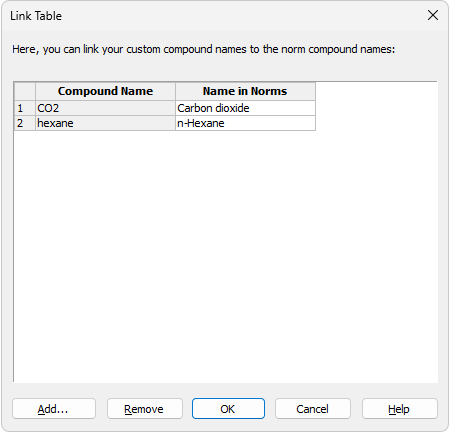449x433 pixels.
Task: Click the Name in Norms column header
Action: (x=245, y=91)
